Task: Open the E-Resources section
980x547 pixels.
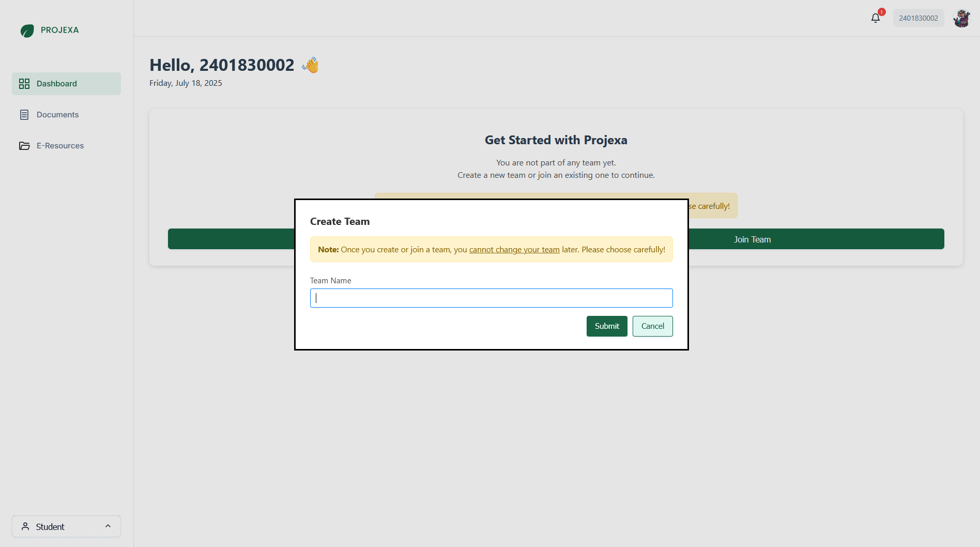Action: click(60, 146)
